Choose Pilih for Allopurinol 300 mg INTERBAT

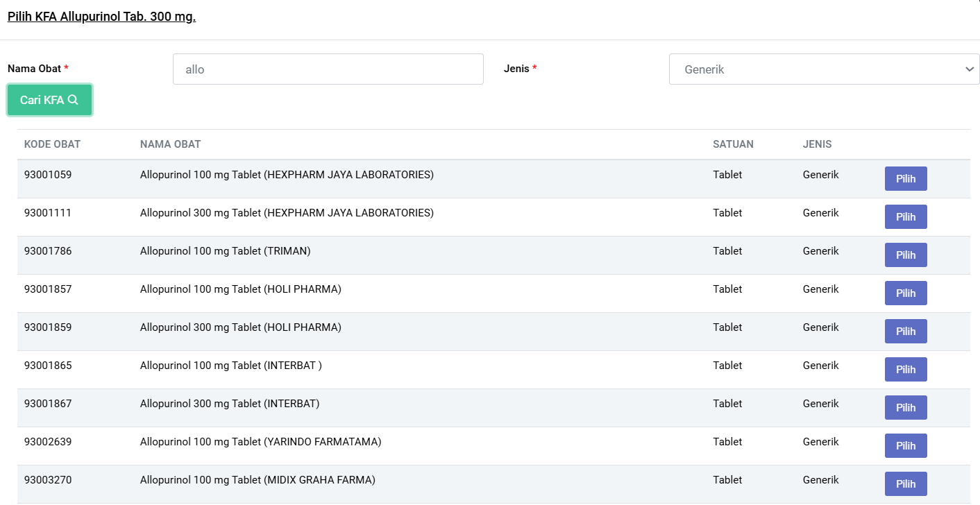coord(906,408)
